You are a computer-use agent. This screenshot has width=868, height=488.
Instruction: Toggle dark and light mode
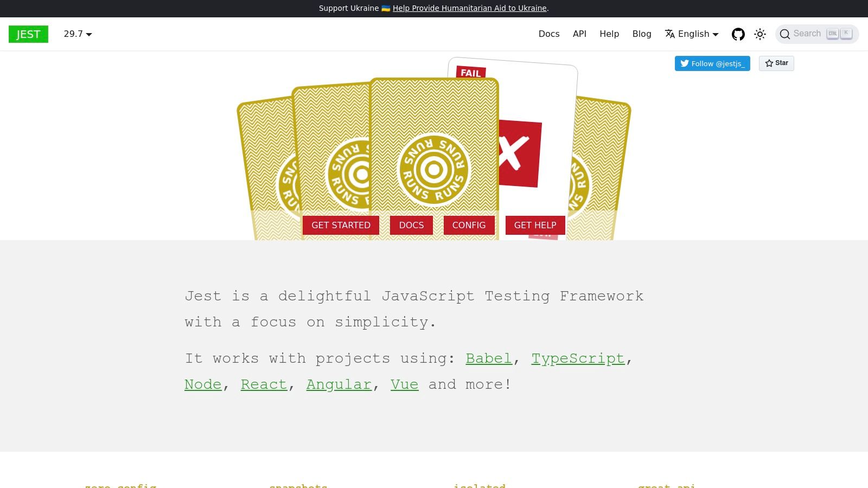[x=760, y=34]
